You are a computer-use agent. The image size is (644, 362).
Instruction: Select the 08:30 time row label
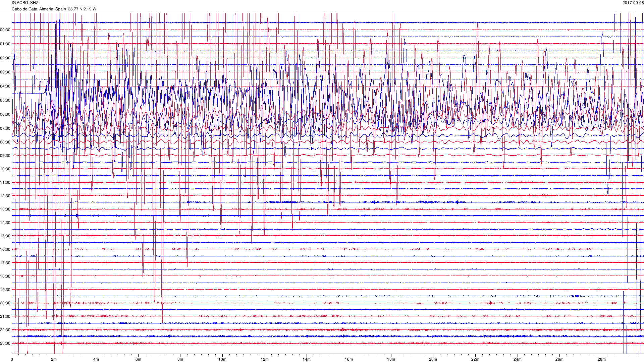[5, 142]
